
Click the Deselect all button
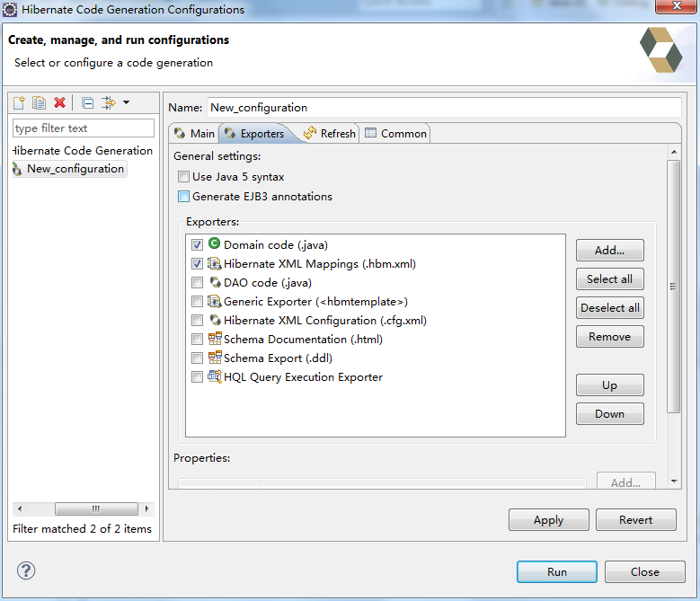click(610, 308)
